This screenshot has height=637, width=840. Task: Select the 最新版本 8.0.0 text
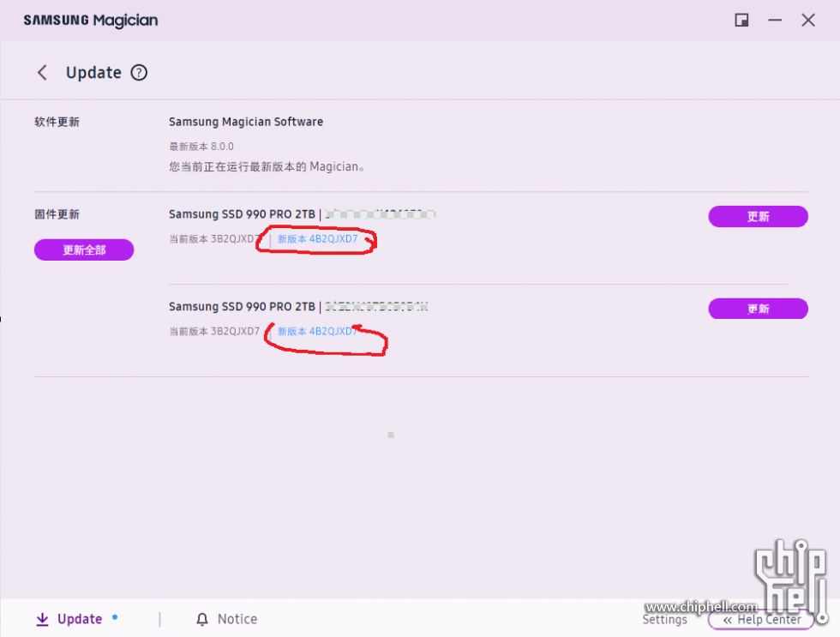pos(201,147)
